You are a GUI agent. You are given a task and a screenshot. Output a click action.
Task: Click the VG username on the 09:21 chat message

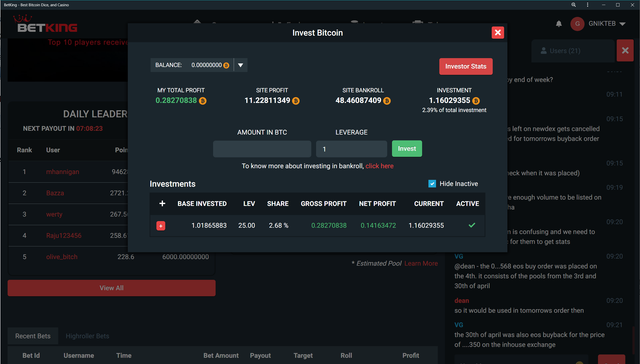click(459, 325)
